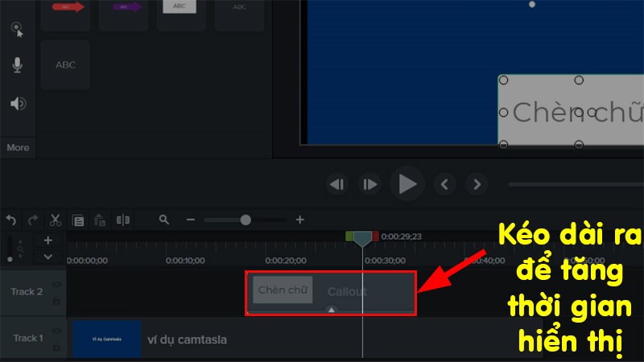
Task: Cut selection with scissors icon
Action: pos(55,220)
